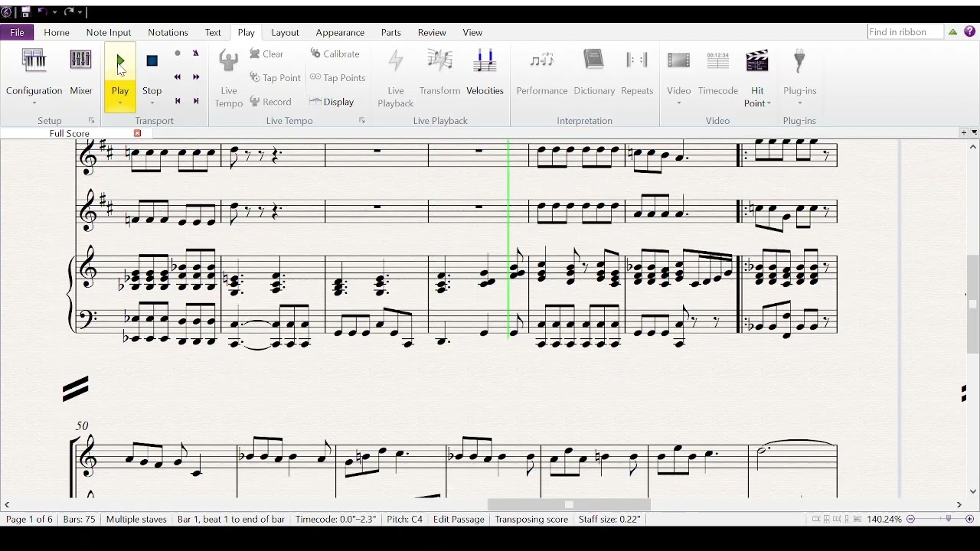The image size is (980, 551).
Task: Toggle Live Tempo Display
Action: point(332,102)
